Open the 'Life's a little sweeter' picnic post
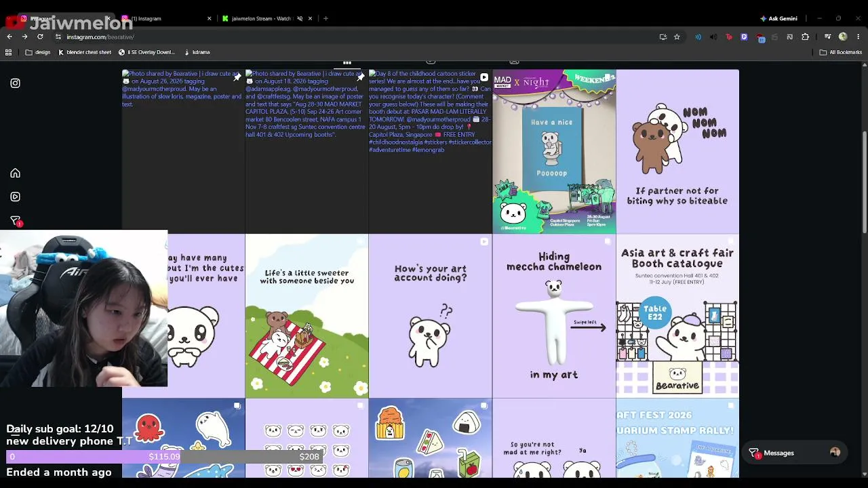Screen dimensions: 868x488 point(307,316)
